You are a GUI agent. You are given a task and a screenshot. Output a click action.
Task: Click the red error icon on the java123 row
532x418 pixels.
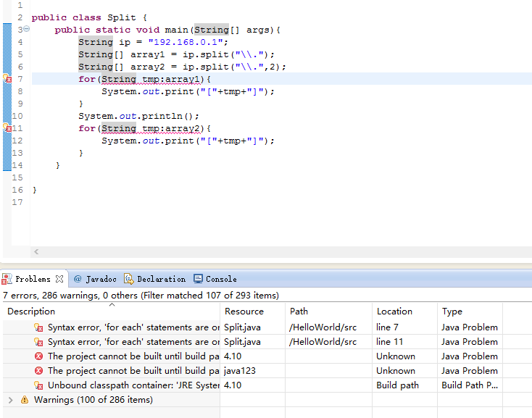pyautogui.click(x=38, y=371)
